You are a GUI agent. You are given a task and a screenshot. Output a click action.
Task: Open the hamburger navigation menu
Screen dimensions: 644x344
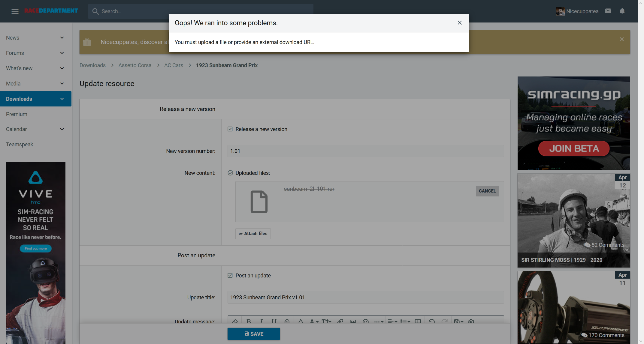point(15,11)
